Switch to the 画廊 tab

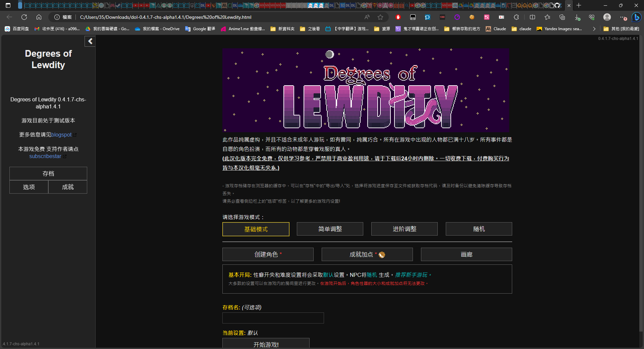tap(466, 254)
